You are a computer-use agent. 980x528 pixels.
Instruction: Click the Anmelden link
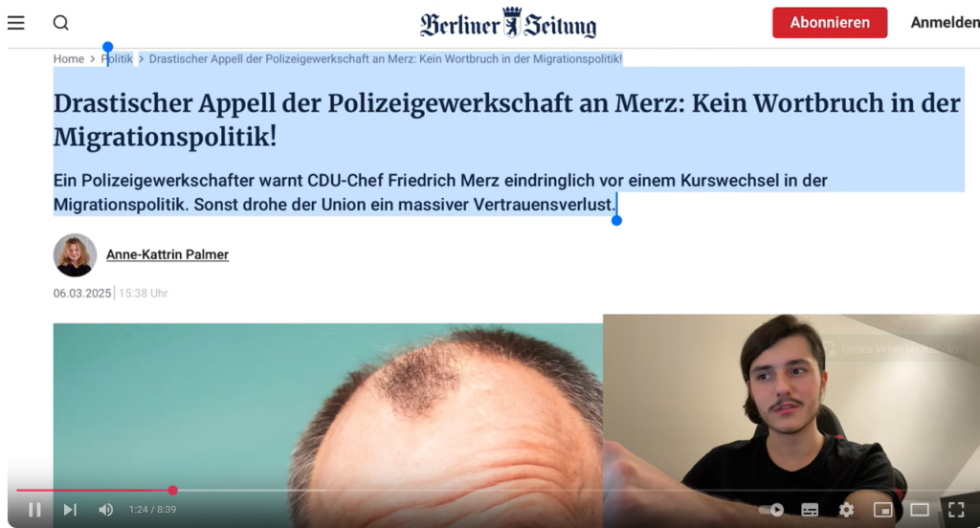945,23
